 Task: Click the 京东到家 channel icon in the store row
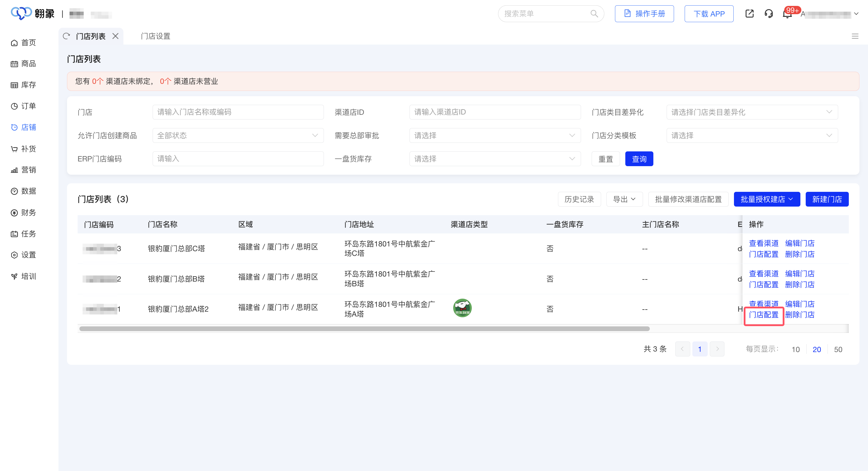pyautogui.click(x=462, y=308)
